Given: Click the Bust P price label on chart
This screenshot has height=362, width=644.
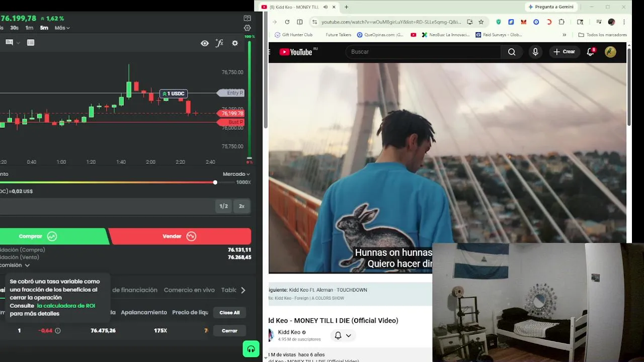Looking at the screenshot, I should click(231, 122).
